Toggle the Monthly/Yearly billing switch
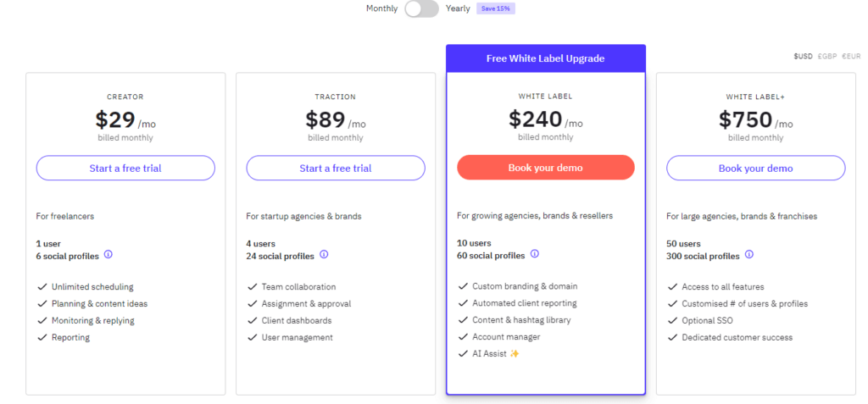The height and width of the screenshot is (404, 868). pos(421,8)
